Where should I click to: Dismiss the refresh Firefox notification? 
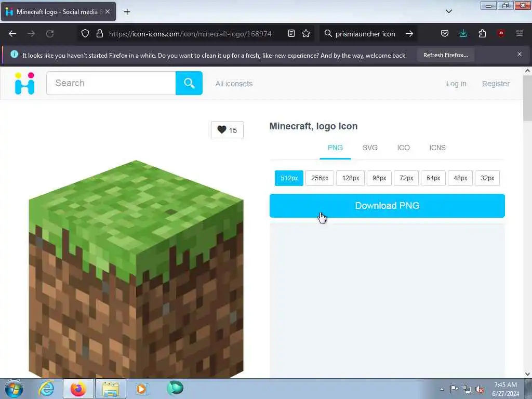tap(520, 54)
